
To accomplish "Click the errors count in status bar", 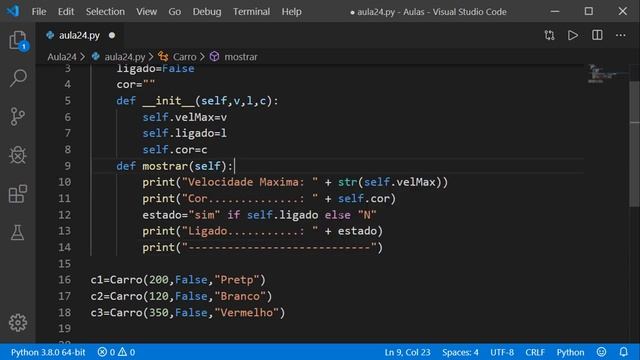I will (x=106, y=352).
